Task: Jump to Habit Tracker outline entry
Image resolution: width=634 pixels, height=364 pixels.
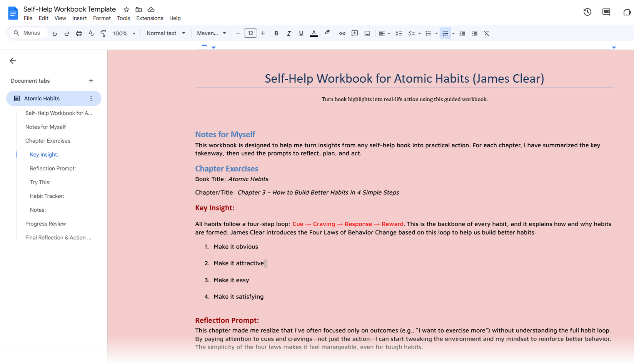Action: pos(47,196)
